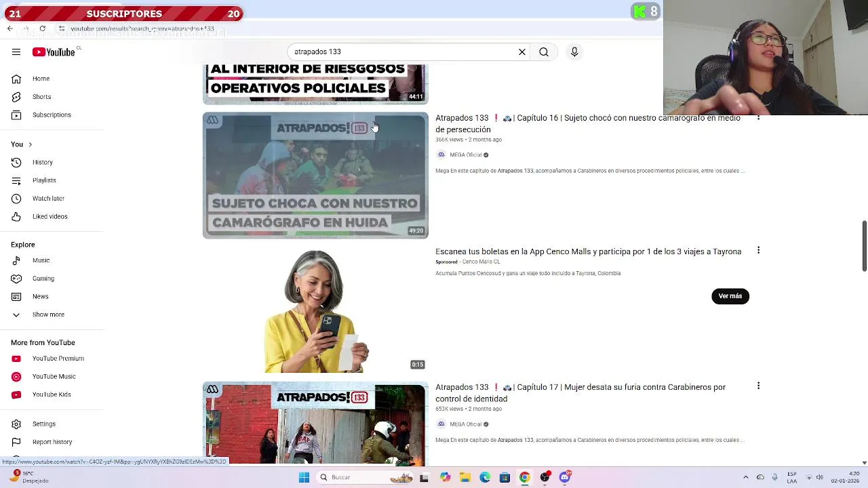
Task: Open Report history in the sidebar
Action: coord(52,442)
